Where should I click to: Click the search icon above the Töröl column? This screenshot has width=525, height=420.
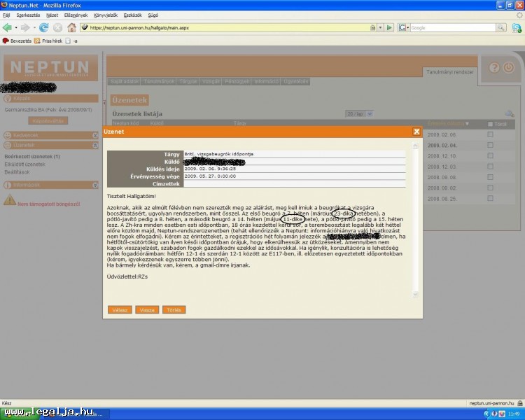click(x=510, y=113)
